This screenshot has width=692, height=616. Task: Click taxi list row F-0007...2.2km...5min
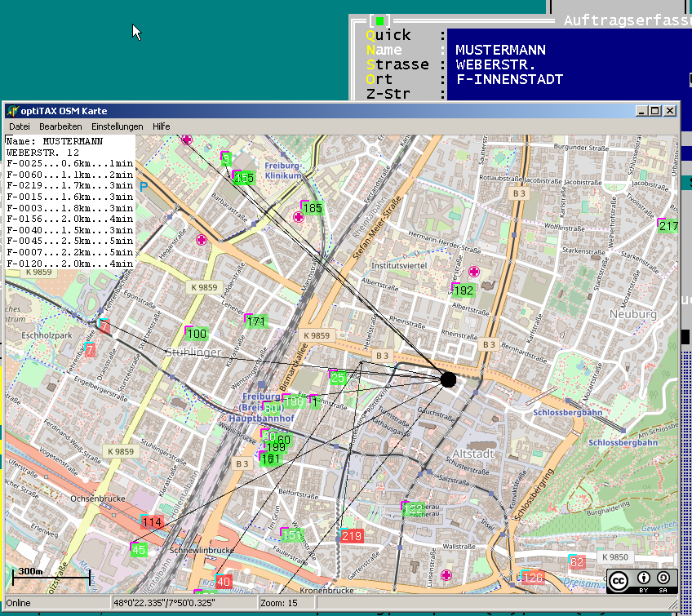tap(69, 252)
